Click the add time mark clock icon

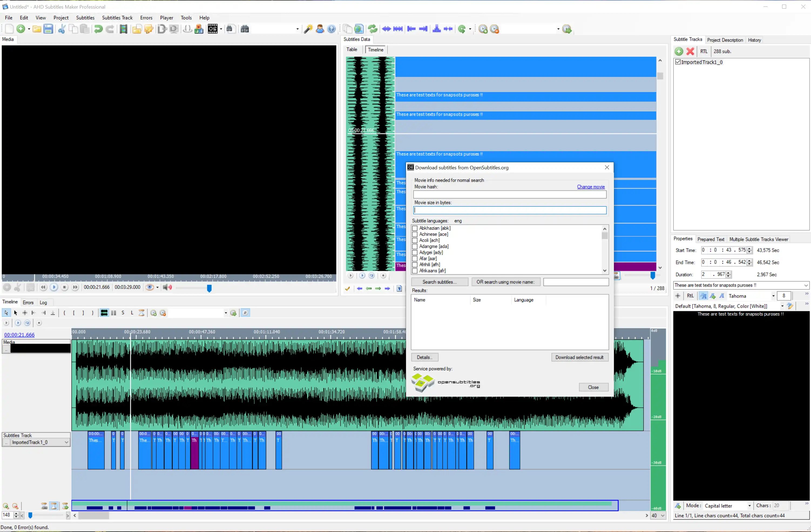tap(483, 29)
